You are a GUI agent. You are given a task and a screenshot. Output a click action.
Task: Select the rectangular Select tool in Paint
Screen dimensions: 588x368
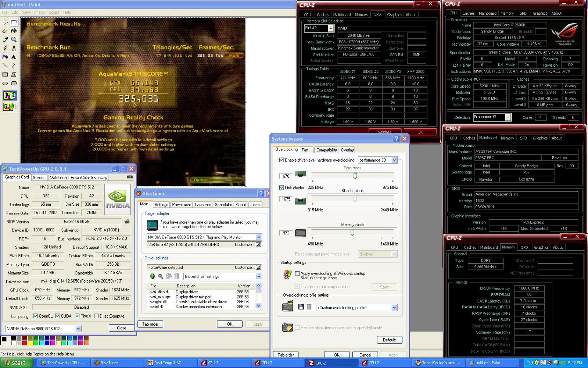tap(14, 22)
